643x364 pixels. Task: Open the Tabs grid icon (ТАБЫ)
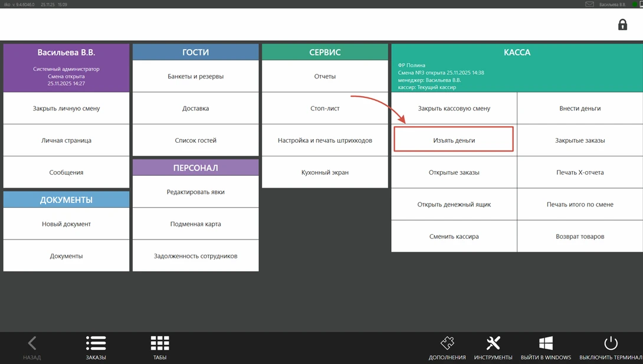tap(160, 343)
